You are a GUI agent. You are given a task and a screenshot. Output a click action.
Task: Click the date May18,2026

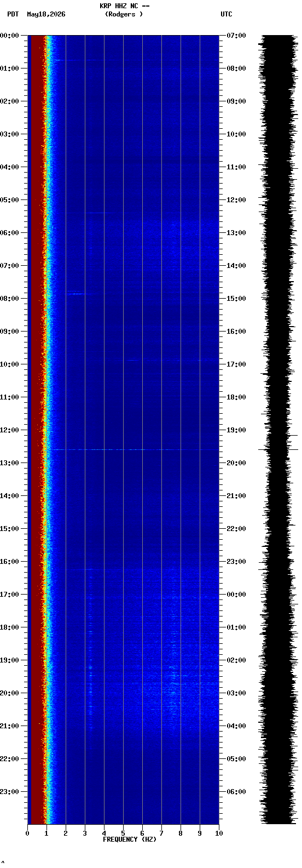tap(46, 14)
